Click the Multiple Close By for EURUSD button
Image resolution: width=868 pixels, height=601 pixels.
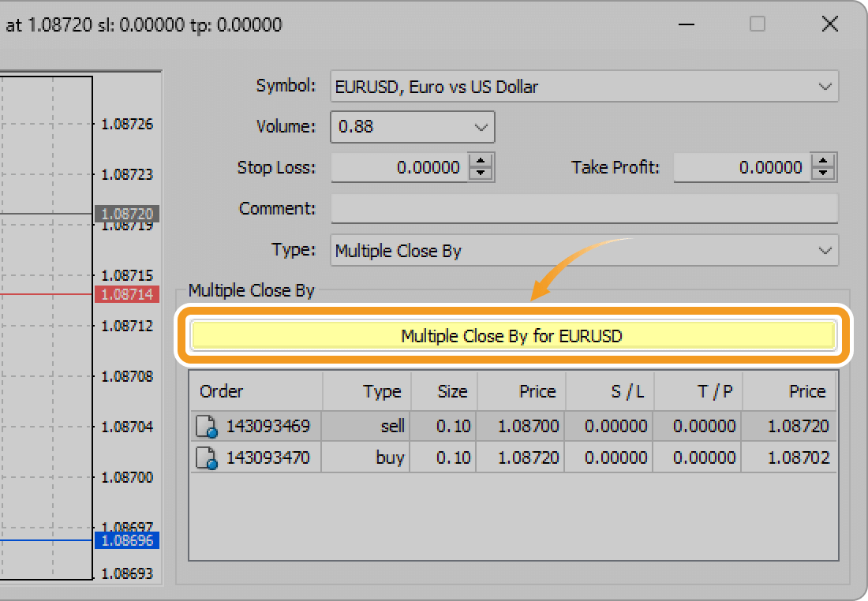512,336
